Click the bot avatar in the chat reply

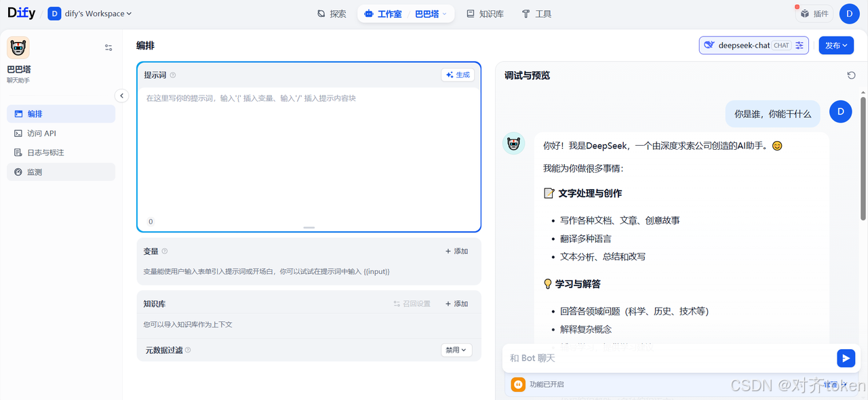click(513, 143)
